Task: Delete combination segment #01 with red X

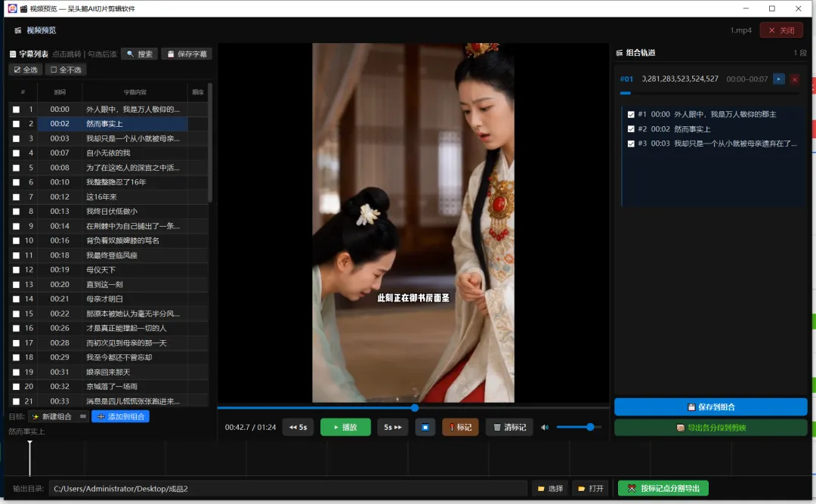Action: coord(795,79)
